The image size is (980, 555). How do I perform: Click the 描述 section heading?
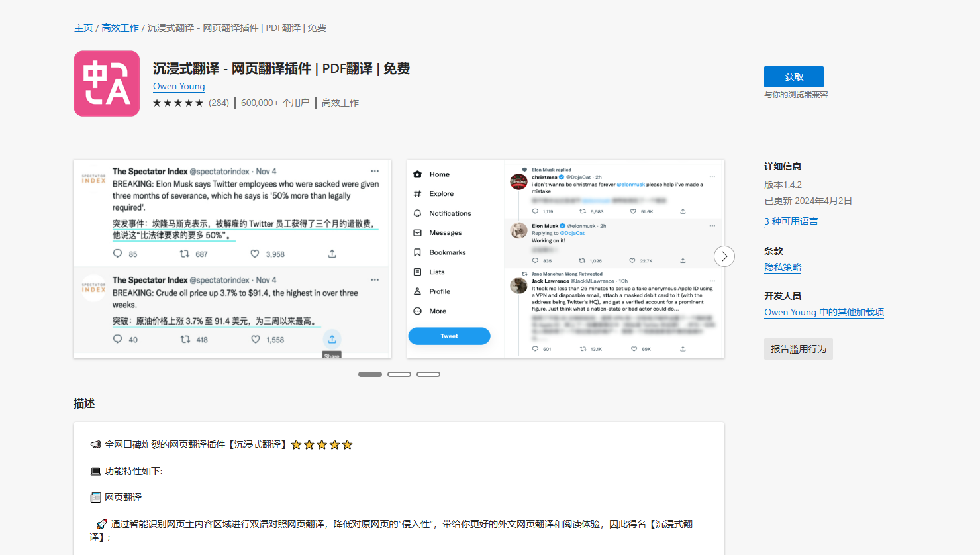(84, 403)
